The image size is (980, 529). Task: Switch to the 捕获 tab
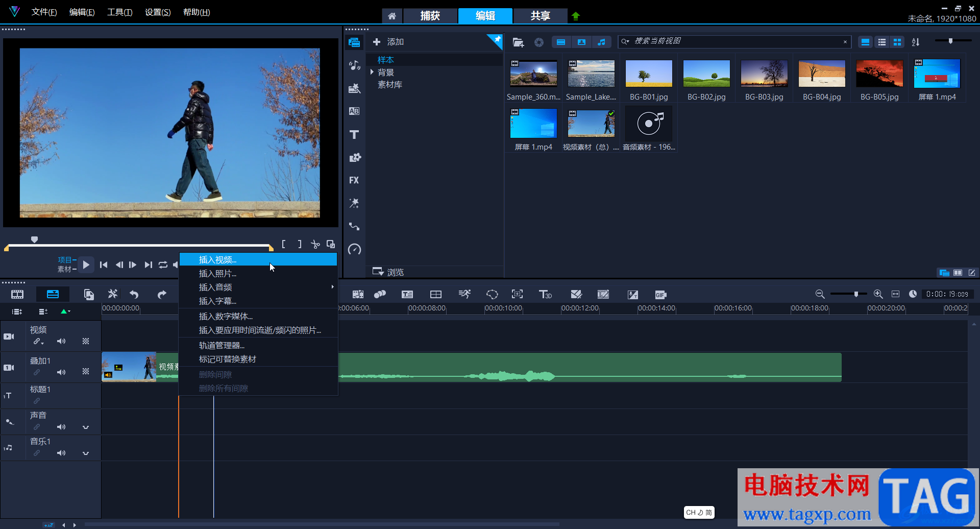coord(430,16)
